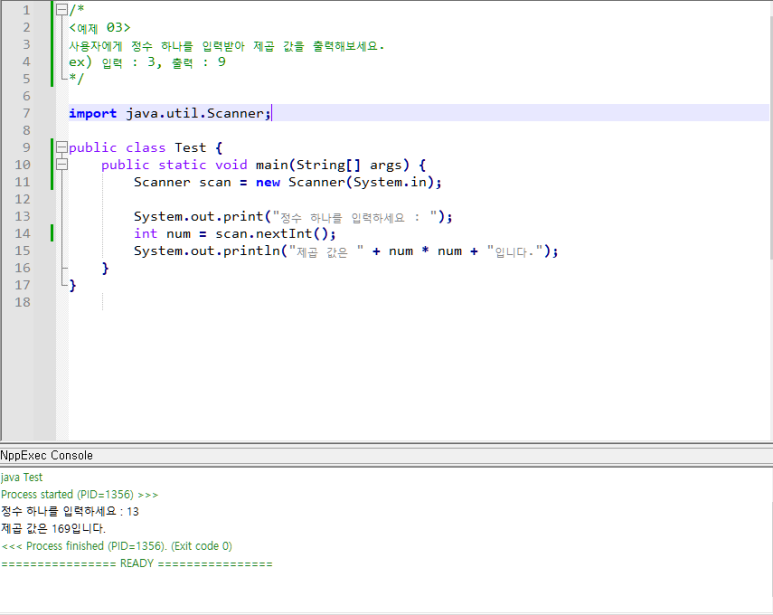Click the class name 'Test' in code

pyautogui.click(x=190, y=147)
